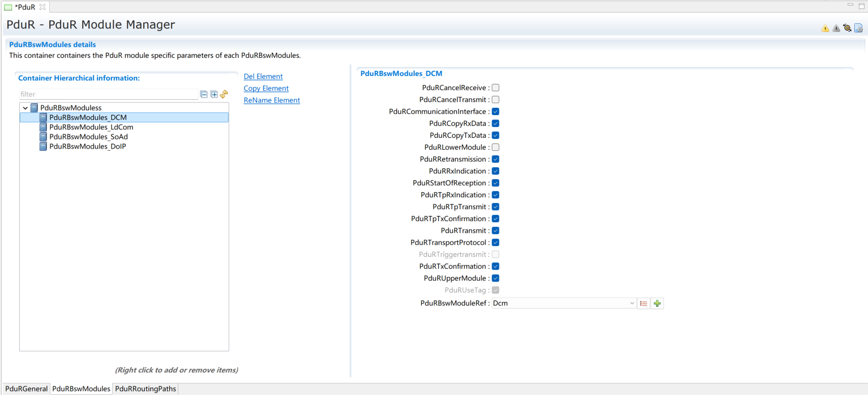Click the green plus icon beside PduRBswModuleRef

[x=657, y=304]
